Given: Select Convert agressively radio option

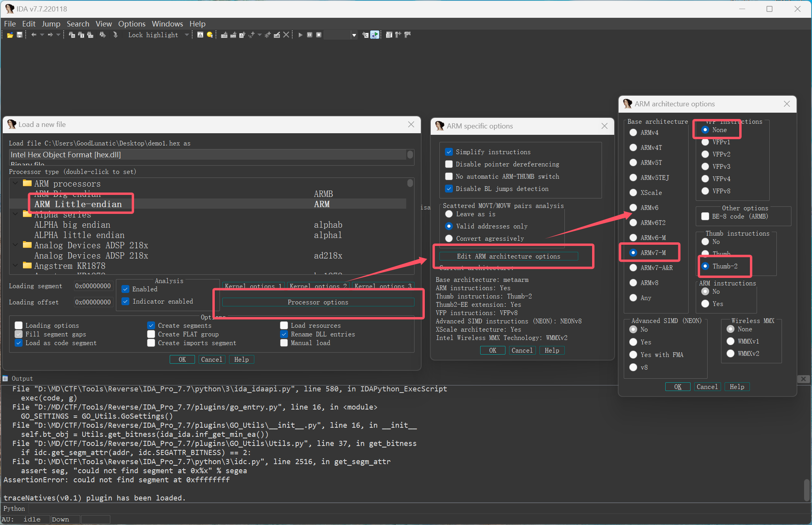Looking at the screenshot, I should pos(449,238).
